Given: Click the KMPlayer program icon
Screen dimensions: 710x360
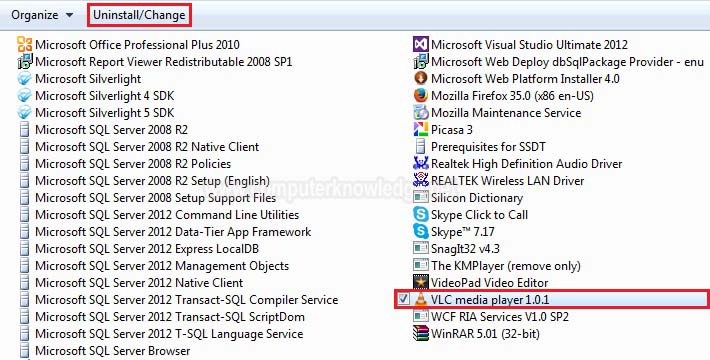Looking at the screenshot, I should pyautogui.click(x=421, y=266).
